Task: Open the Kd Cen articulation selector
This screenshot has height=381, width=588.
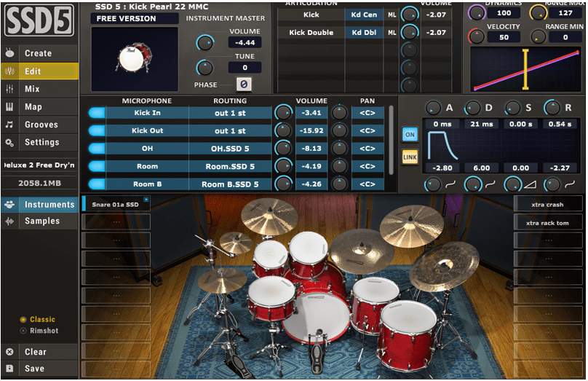Action: [x=364, y=15]
